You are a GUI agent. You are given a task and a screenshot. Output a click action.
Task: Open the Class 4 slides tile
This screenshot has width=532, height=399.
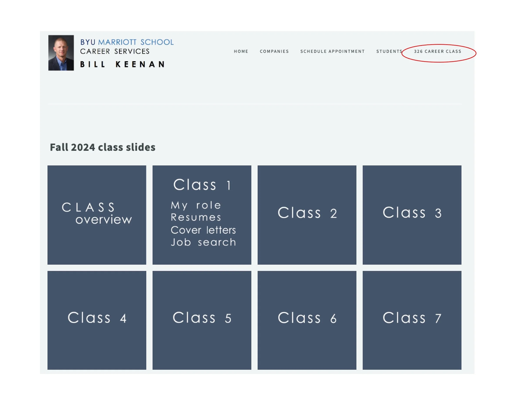(97, 320)
